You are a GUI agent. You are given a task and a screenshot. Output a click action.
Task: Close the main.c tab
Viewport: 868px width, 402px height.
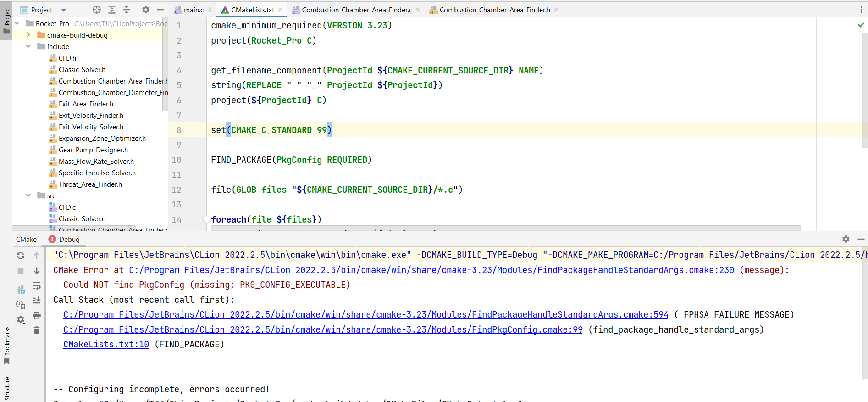(210, 10)
